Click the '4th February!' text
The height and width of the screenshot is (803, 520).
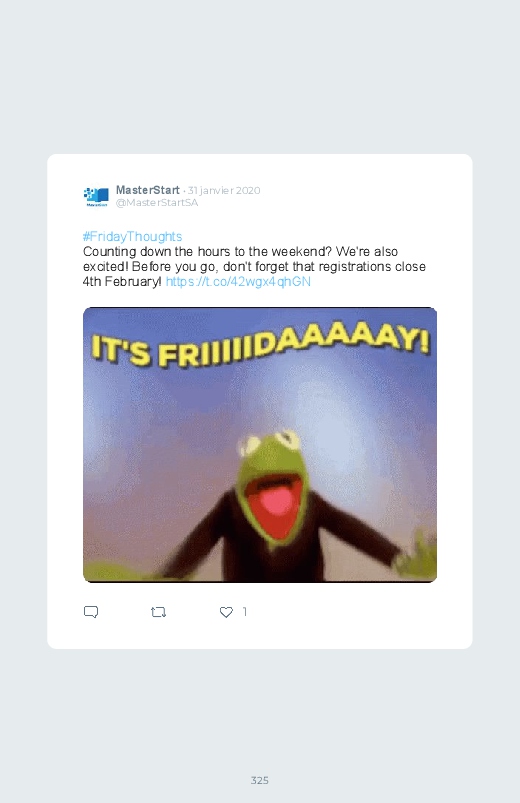click(122, 282)
